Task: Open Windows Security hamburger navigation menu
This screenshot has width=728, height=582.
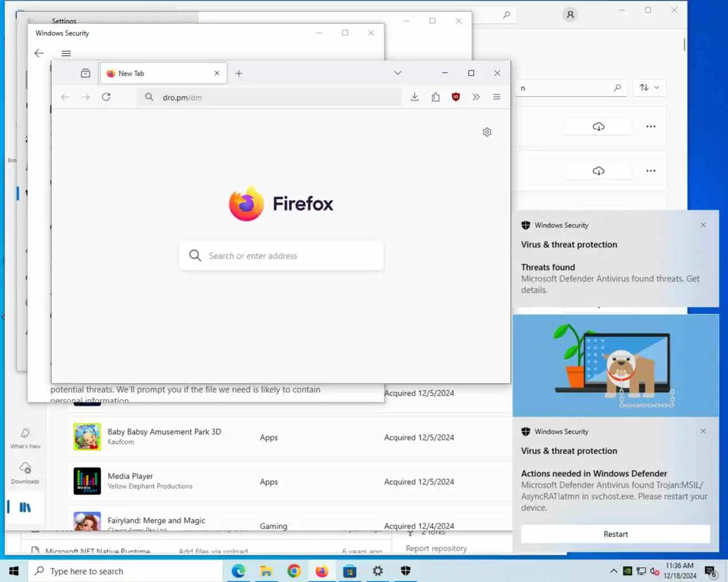Action: (66, 53)
